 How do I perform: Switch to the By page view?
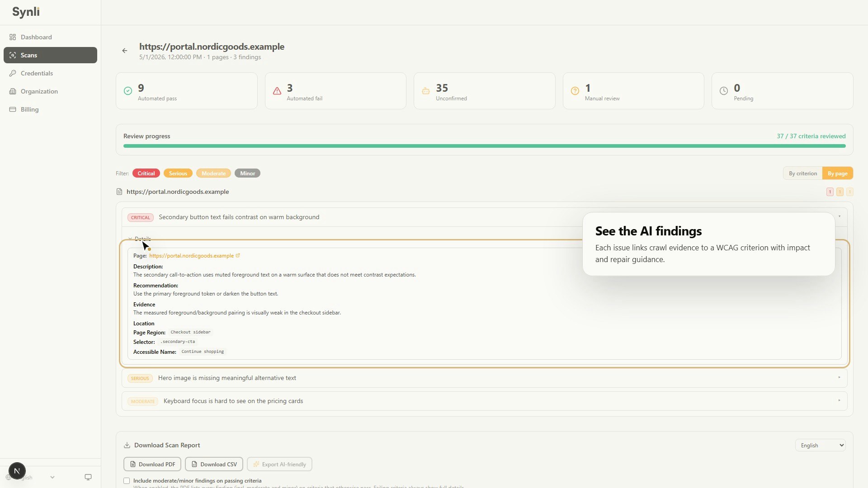pyautogui.click(x=838, y=174)
